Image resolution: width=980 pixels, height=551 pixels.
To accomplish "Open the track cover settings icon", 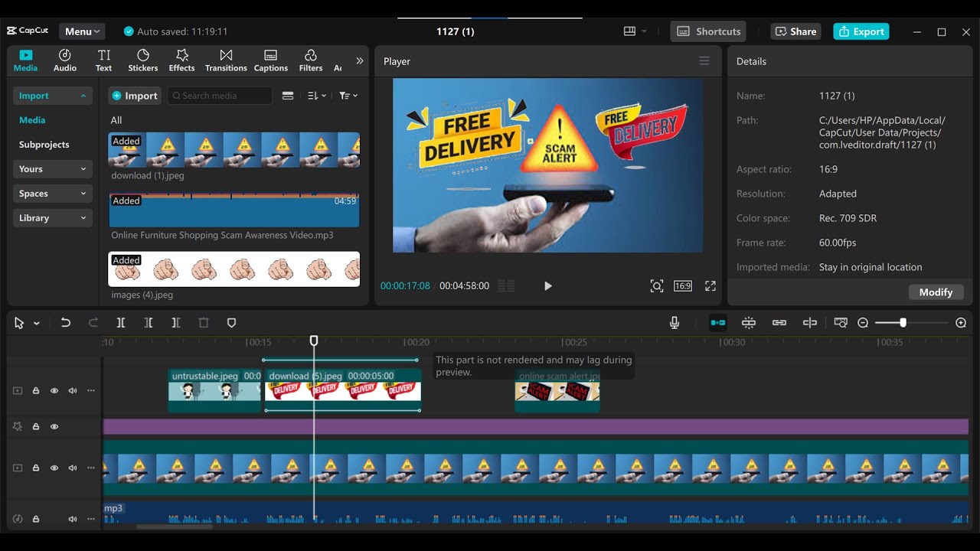I will coord(841,323).
